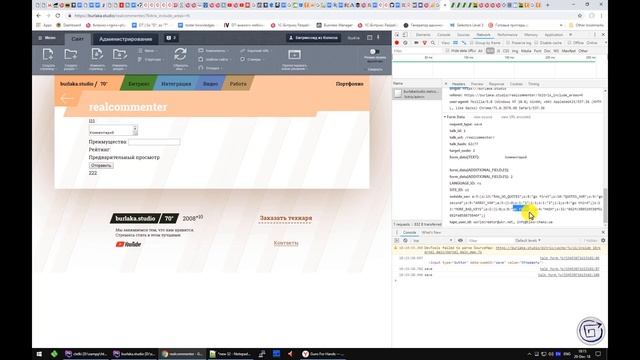Image resolution: width=640 pixels, height=360 pixels.
Task: Open the Preview tab of the request
Action: coord(477,84)
